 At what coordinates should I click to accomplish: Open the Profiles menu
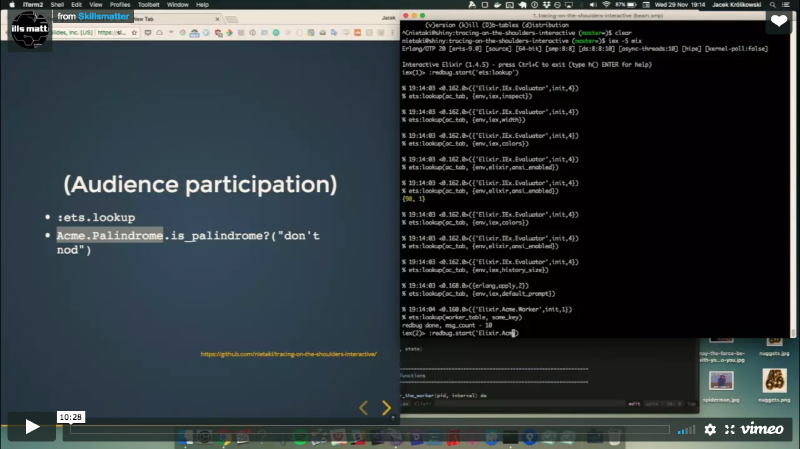coord(120,5)
